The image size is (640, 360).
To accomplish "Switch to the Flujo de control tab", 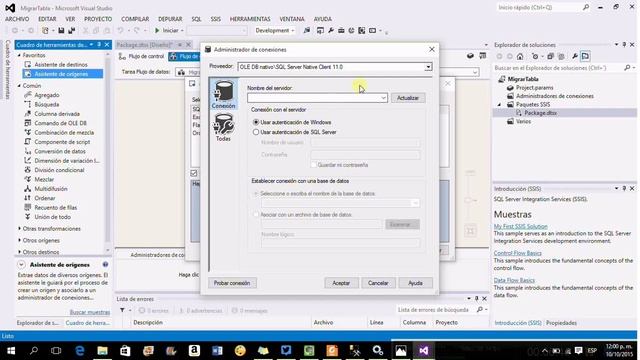I will (x=141, y=56).
